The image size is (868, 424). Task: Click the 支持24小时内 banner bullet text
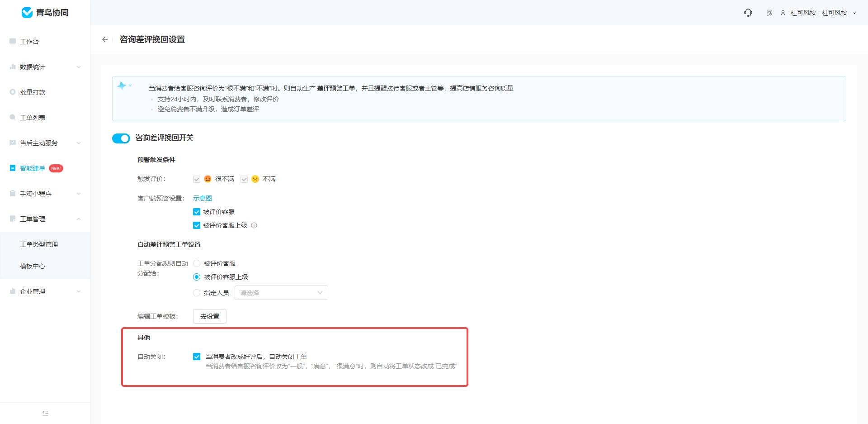(218, 99)
